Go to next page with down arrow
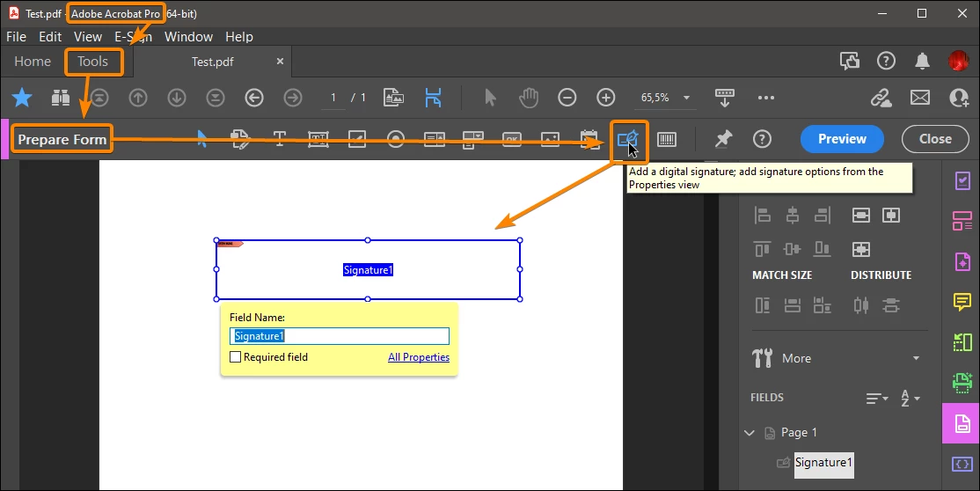980x491 pixels. point(177,98)
